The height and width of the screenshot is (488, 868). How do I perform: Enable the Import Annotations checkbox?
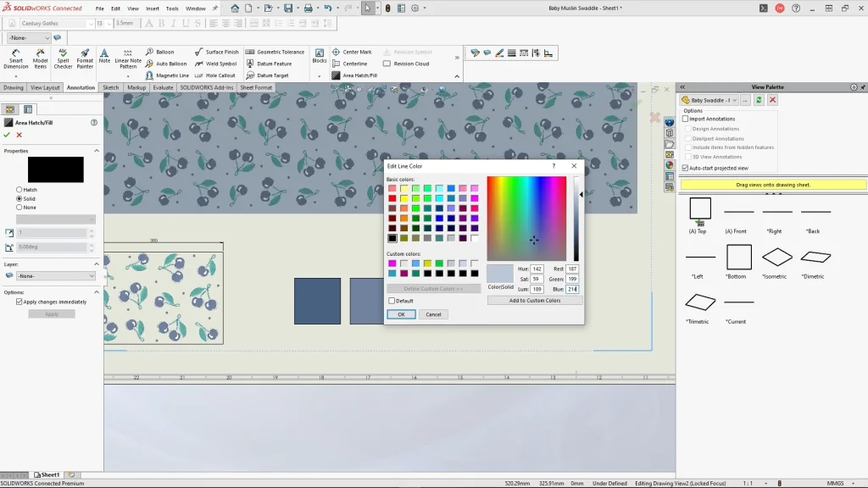coord(686,119)
